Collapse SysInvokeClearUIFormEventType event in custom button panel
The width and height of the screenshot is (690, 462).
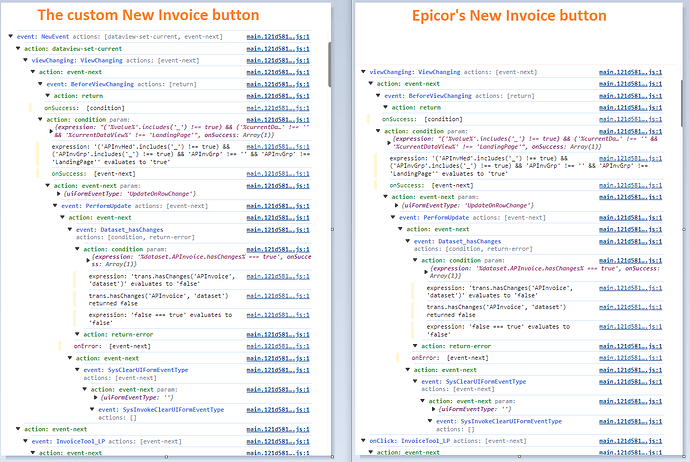[x=92, y=409]
